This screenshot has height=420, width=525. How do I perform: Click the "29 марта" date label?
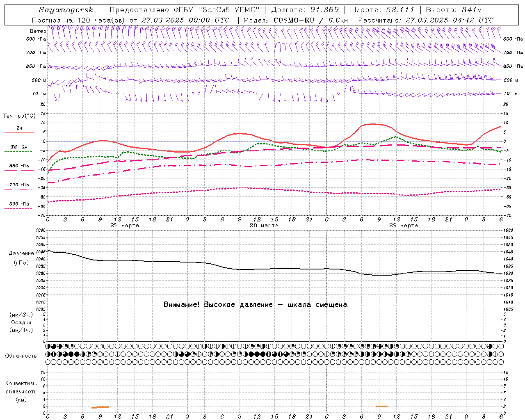pyautogui.click(x=404, y=226)
